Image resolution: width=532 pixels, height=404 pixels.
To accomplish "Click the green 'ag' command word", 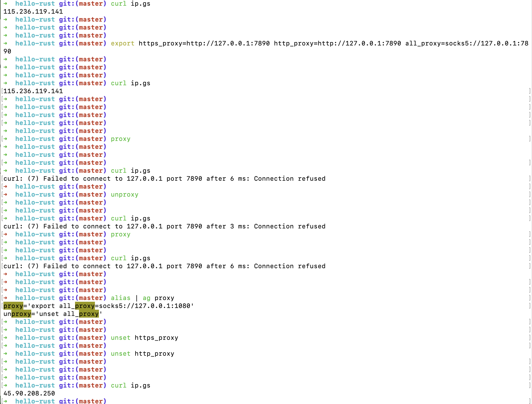I will coord(146,298).
